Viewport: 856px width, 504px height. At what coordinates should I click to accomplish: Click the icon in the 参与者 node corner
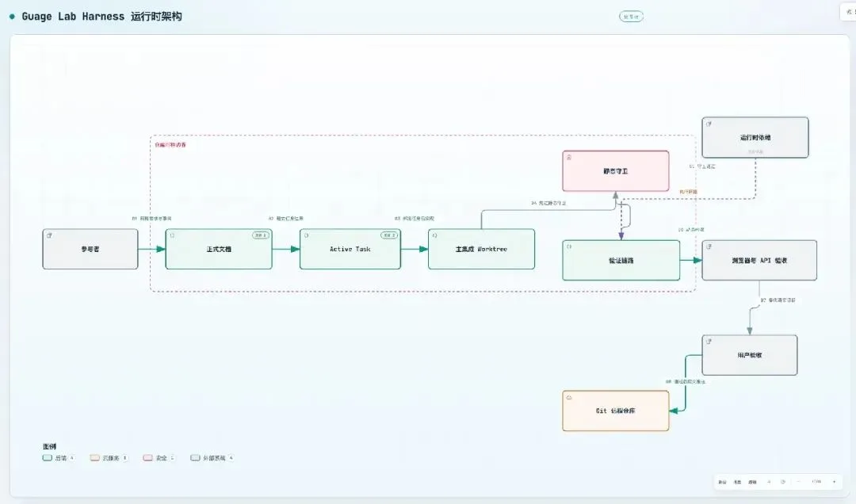click(49, 235)
